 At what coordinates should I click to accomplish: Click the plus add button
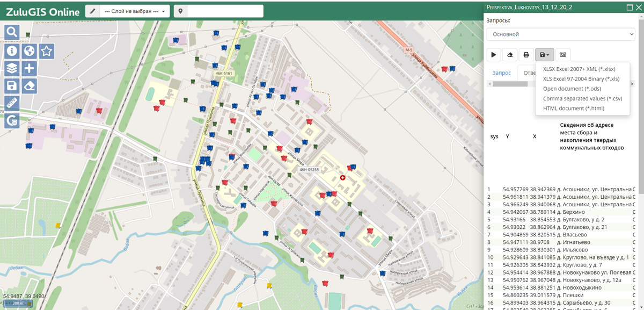pos(30,68)
